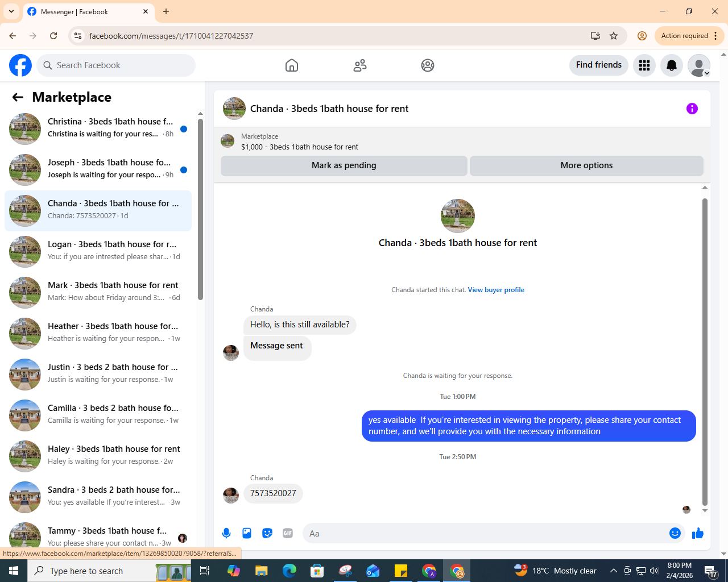Viewport: 728px width, 582px height.
Task: Open Windows Start menu
Action: (14, 571)
